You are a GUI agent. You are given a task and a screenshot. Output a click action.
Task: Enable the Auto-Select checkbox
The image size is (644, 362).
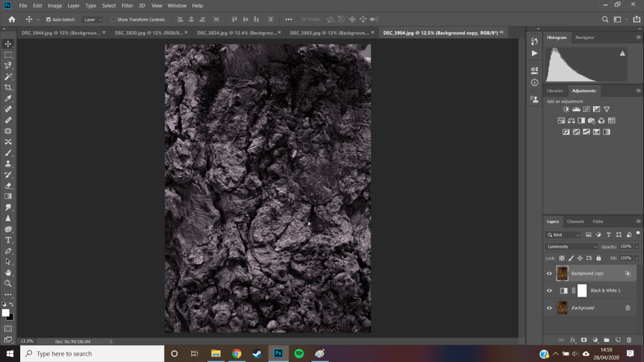pos(48,19)
